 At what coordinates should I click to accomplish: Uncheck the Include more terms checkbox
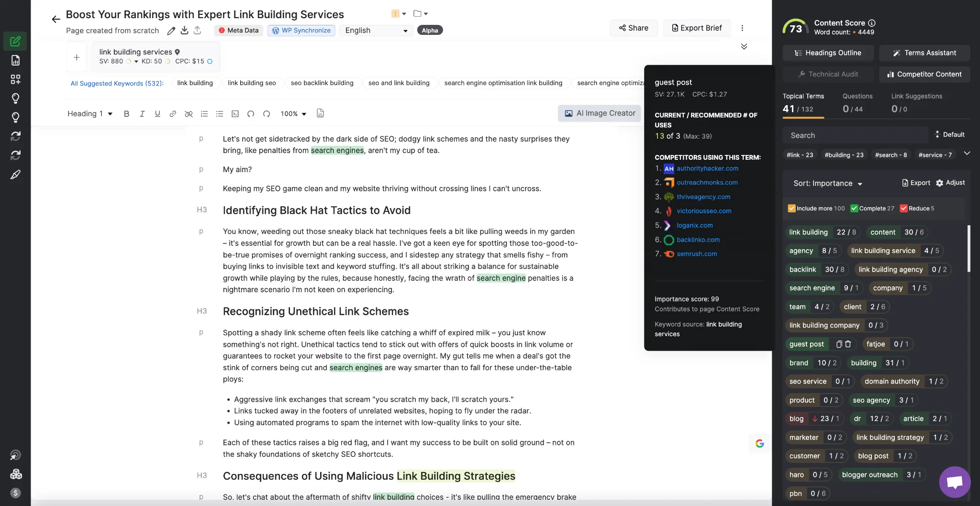(x=792, y=208)
